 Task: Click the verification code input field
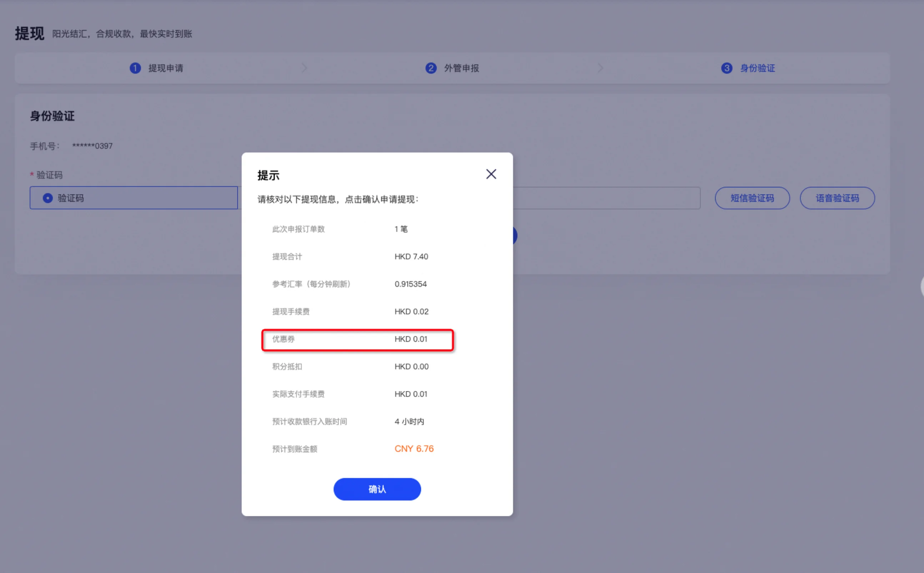[x=607, y=198]
